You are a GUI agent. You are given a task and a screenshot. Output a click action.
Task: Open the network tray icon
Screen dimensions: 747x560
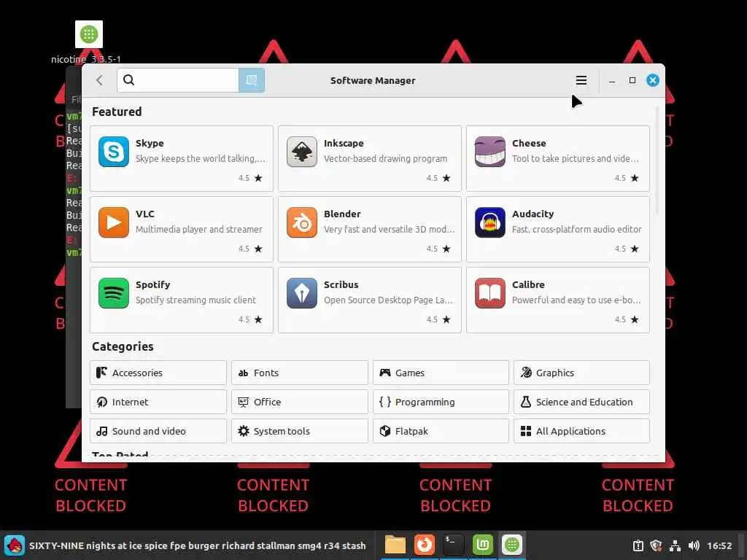pos(675,545)
